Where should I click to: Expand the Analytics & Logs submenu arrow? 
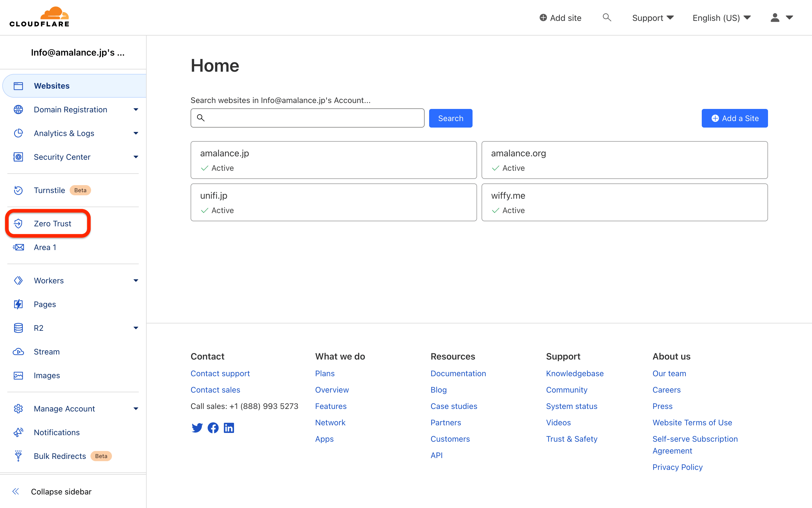click(x=136, y=133)
